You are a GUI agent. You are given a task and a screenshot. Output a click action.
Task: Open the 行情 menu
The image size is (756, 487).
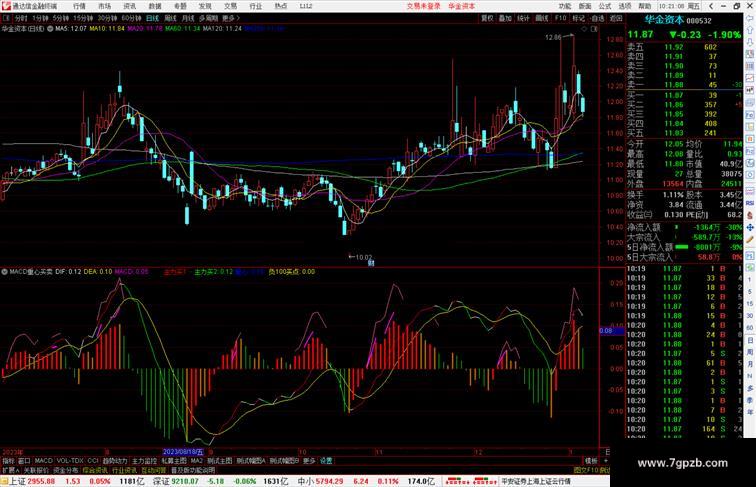tap(79, 6)
